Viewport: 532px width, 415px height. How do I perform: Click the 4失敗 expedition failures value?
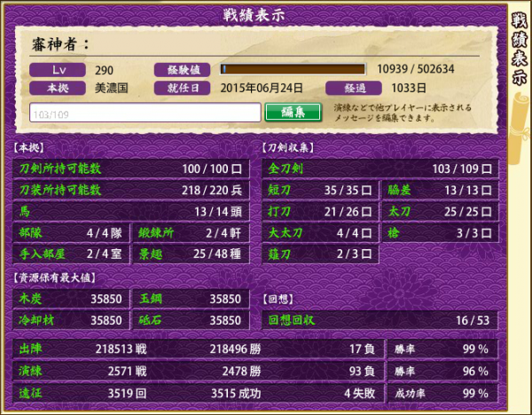coord(359,394)
